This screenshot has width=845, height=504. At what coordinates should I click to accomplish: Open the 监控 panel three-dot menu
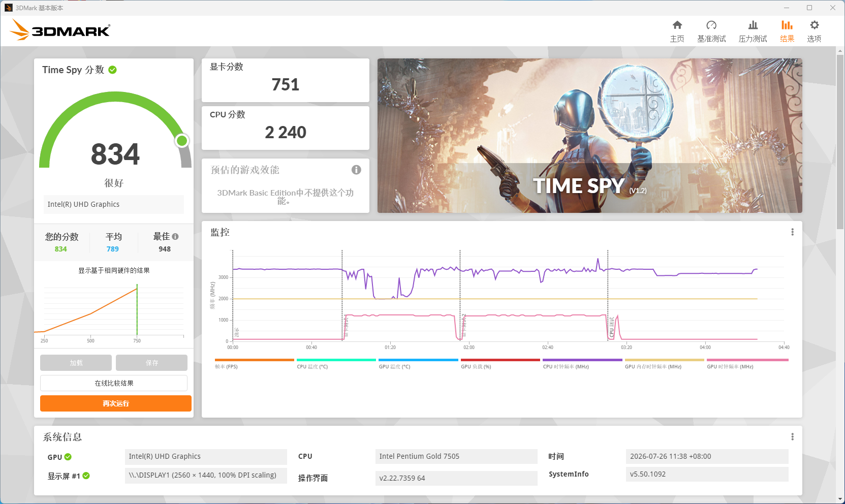792,232
